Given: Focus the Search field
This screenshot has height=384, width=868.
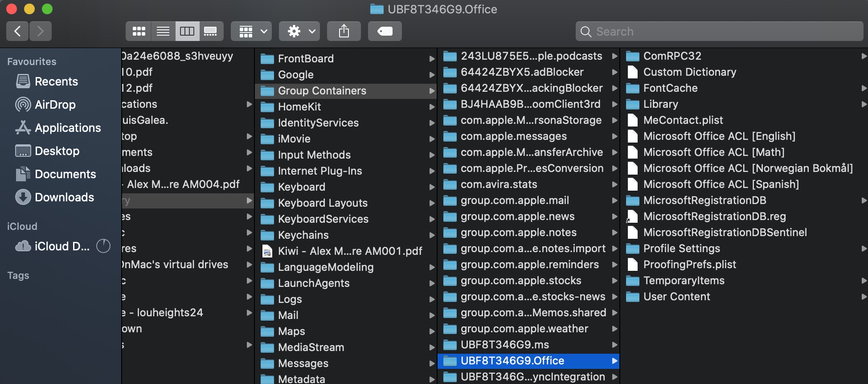Looking at the screenshot, I should pyautogui.click(x=719, y=31).
